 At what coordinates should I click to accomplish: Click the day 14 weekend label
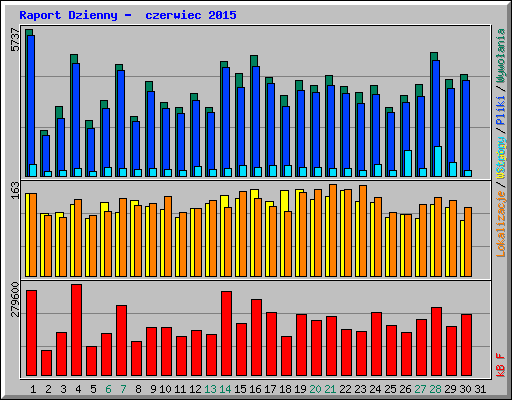pos(225,389)
